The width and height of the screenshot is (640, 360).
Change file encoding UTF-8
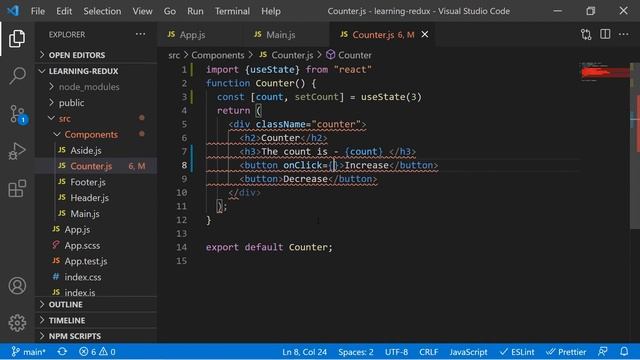396,351
